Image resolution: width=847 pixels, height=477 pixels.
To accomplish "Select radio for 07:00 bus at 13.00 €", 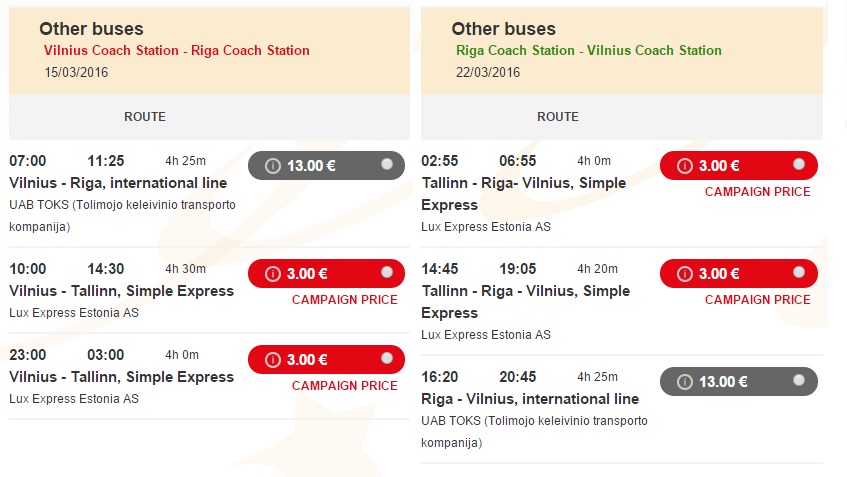I will 387,164.
